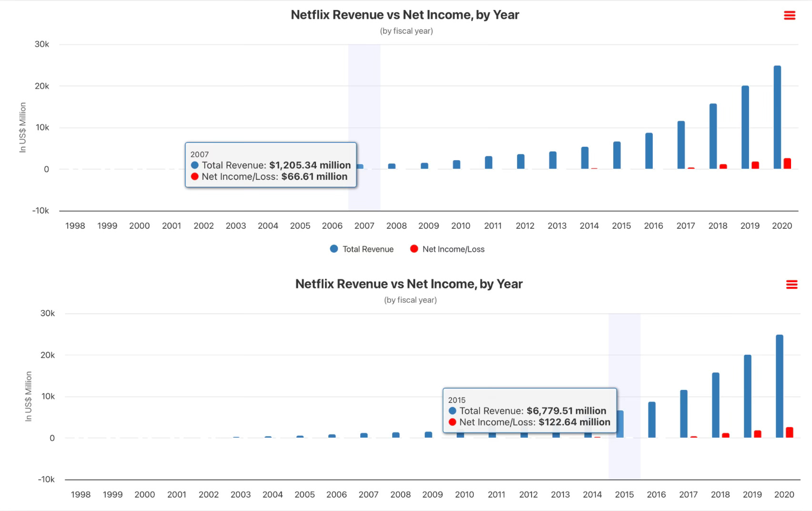Select 2020 revenue bar in top chart
Image resolution: width=812 pixels, height=511 pixels.
(x=777, y=117)
